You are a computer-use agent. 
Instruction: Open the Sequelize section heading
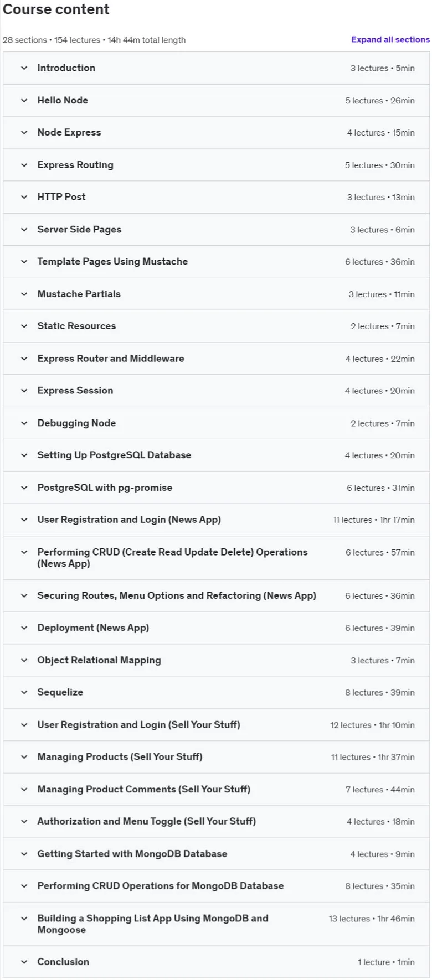[x=60, y=692]
